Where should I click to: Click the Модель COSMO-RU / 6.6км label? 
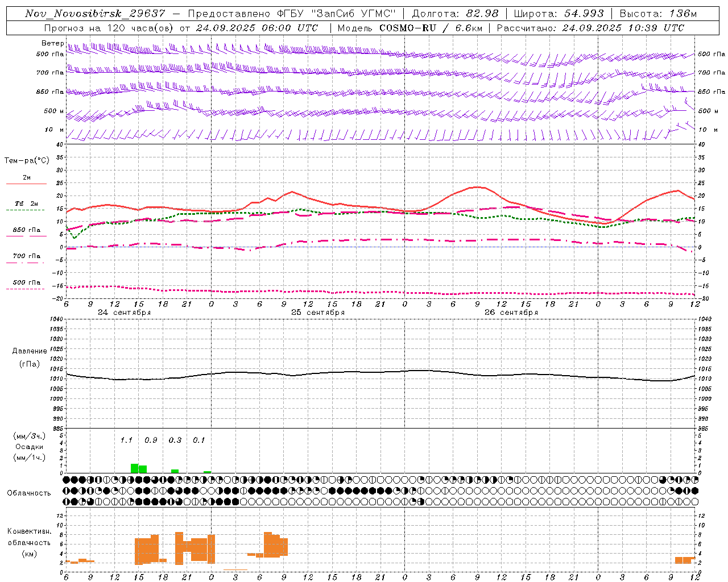point(409,28)
